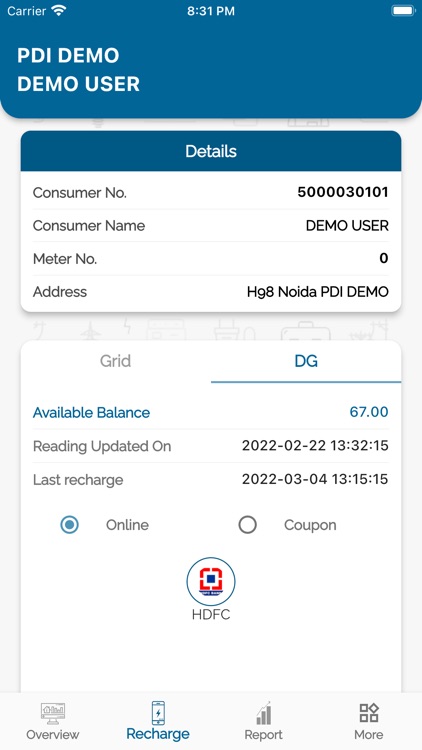The height and width of the screenshot is (750, 422).
Task: Tap the Reading Updated On label
Action: coord(102,446)
